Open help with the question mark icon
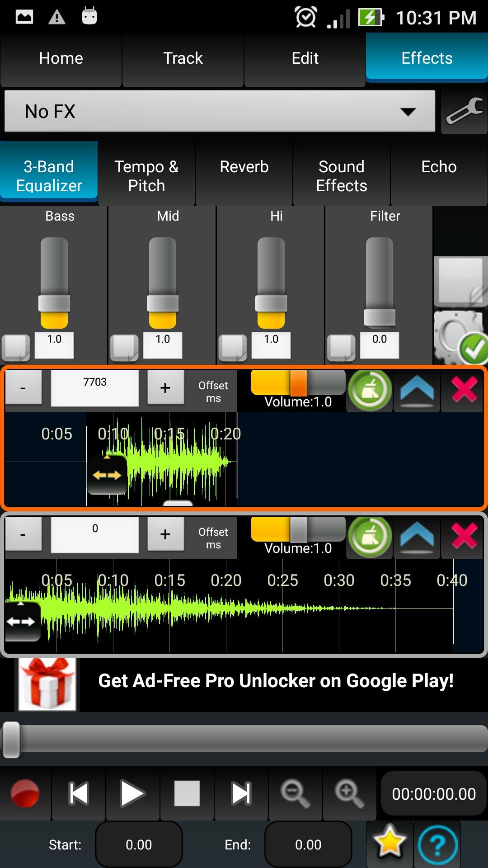Screen dimensions: 488x868 click(437, 844)
